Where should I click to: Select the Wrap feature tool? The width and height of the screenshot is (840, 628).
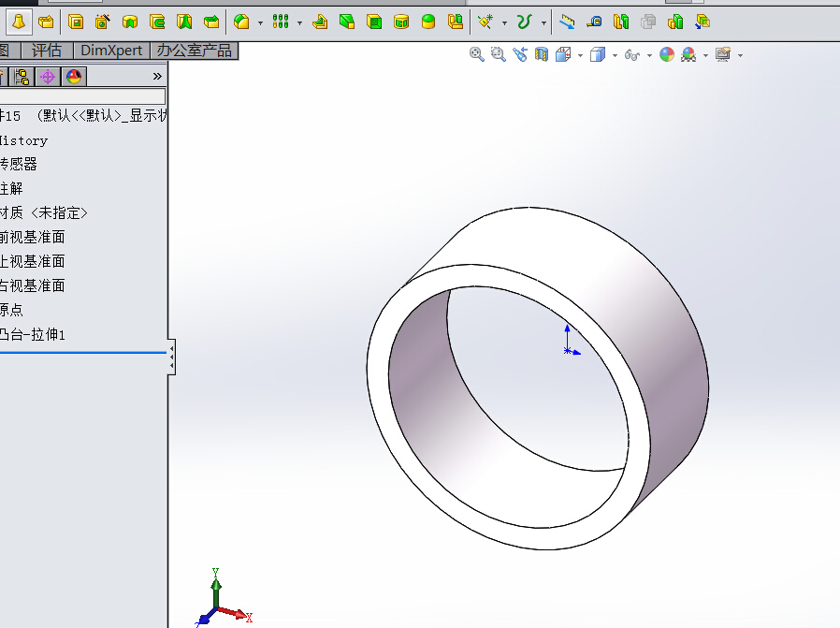[x=401, y=22]
